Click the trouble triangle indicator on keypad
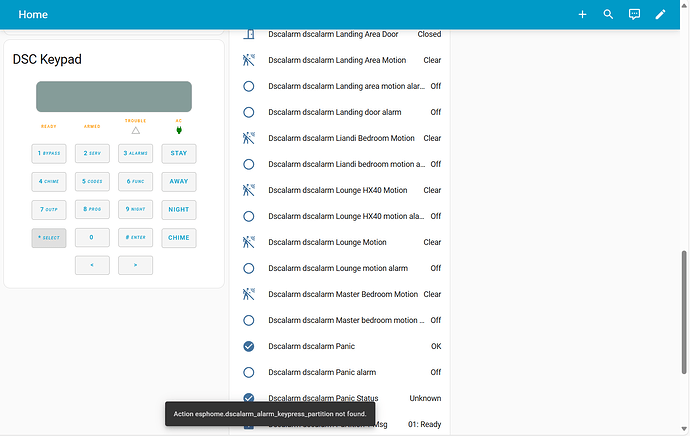The width and height of the screenshot is (690, 436). tap(136, 130)
